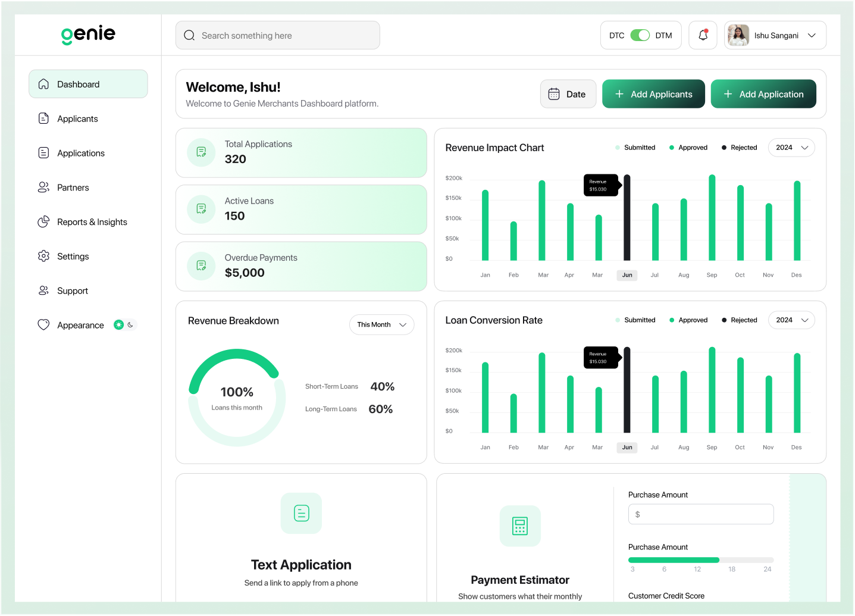Viewport: 855px width, 616px height.
Task: Click the notification bell icon
Action: [x=703, y=35]
